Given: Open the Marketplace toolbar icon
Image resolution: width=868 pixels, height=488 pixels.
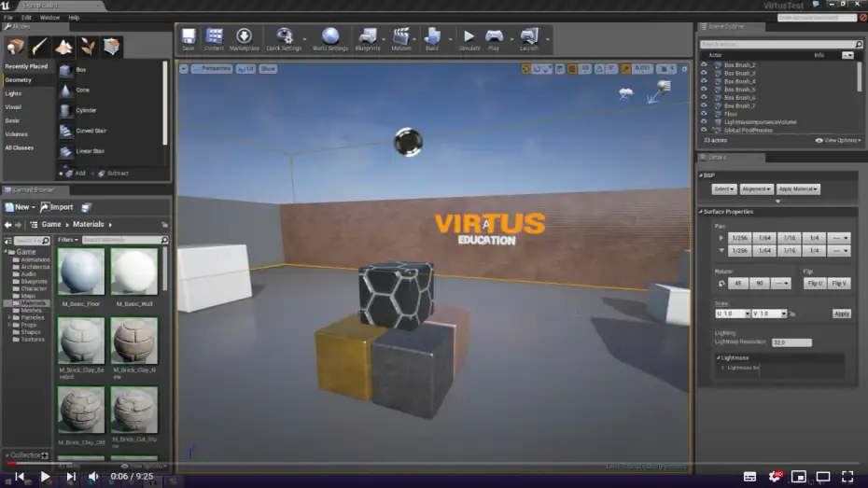Looking at the screenshot, I should click(245, 39).
